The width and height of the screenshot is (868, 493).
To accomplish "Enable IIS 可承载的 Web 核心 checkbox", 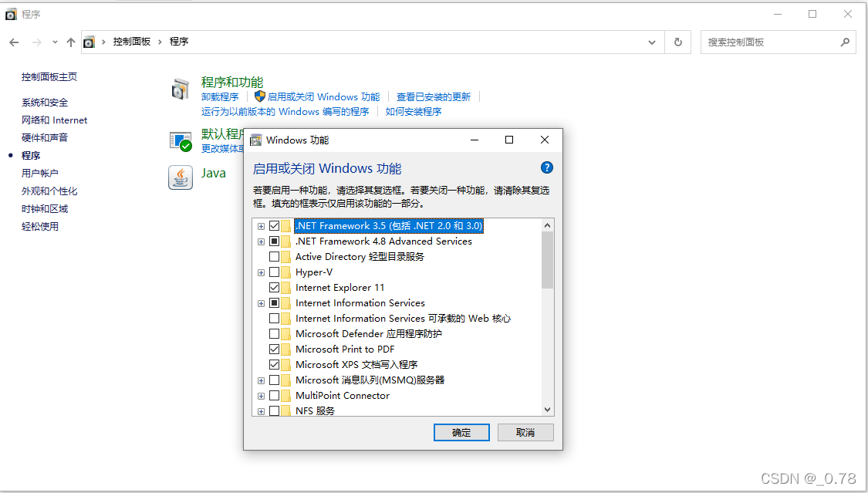I will tap(274, 318).
